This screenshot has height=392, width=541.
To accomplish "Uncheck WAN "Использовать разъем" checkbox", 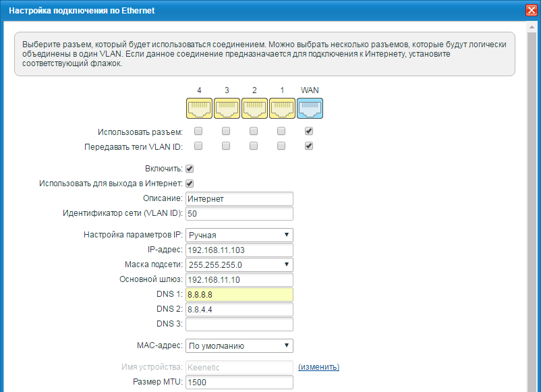I will coord(309,131).
